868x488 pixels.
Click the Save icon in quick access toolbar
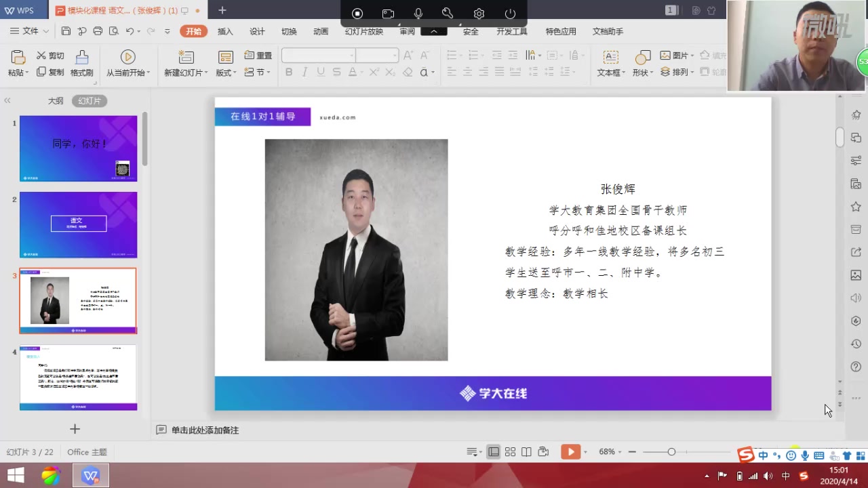tap(66, 31)
